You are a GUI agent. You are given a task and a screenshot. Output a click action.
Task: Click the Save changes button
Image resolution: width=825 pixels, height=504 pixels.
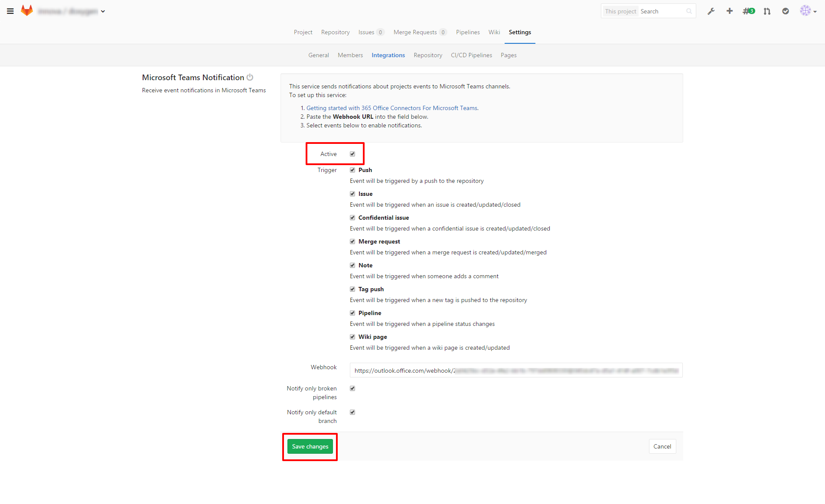pos(310,446)
